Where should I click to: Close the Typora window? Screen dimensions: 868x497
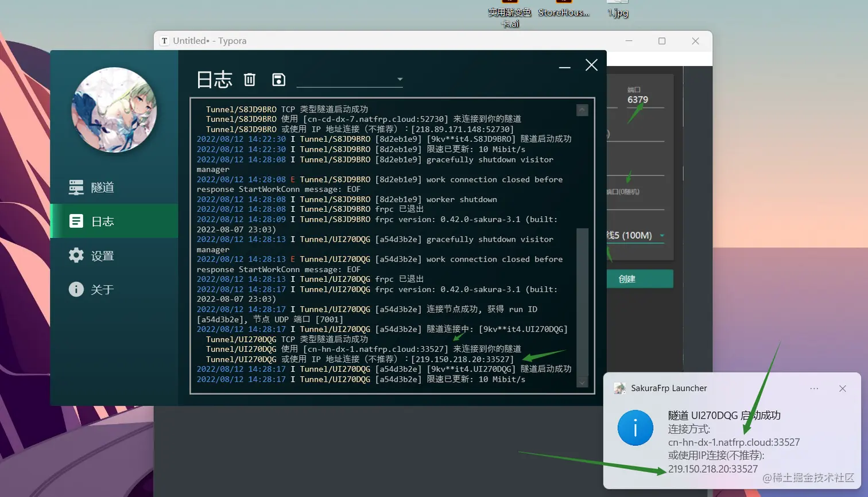tap(695, 41)
